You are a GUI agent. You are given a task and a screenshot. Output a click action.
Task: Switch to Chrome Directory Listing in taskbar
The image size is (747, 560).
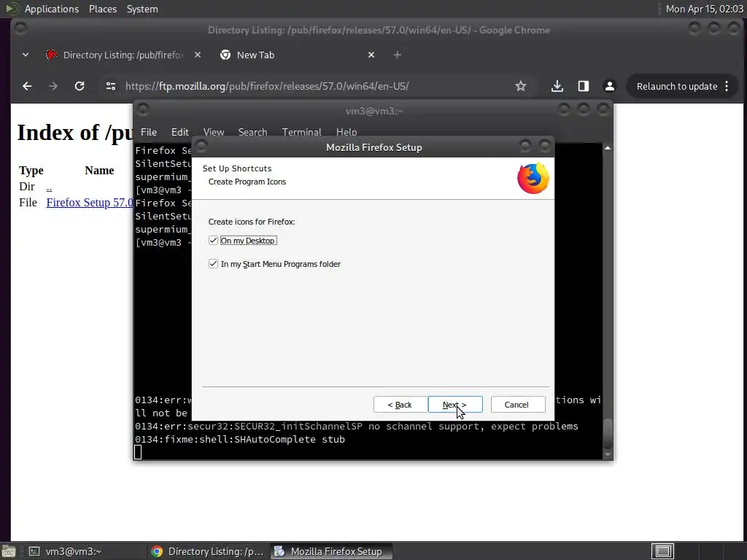tap(208, 551)
